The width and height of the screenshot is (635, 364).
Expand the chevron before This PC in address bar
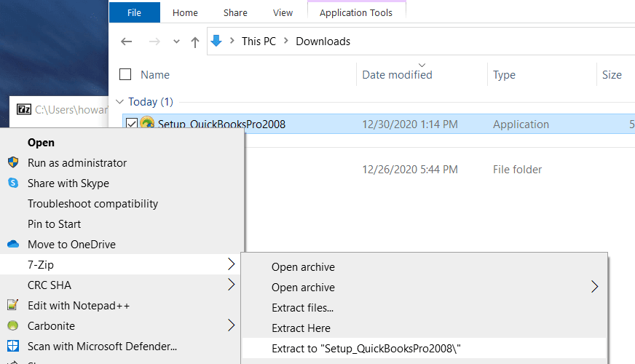point(232,41)
